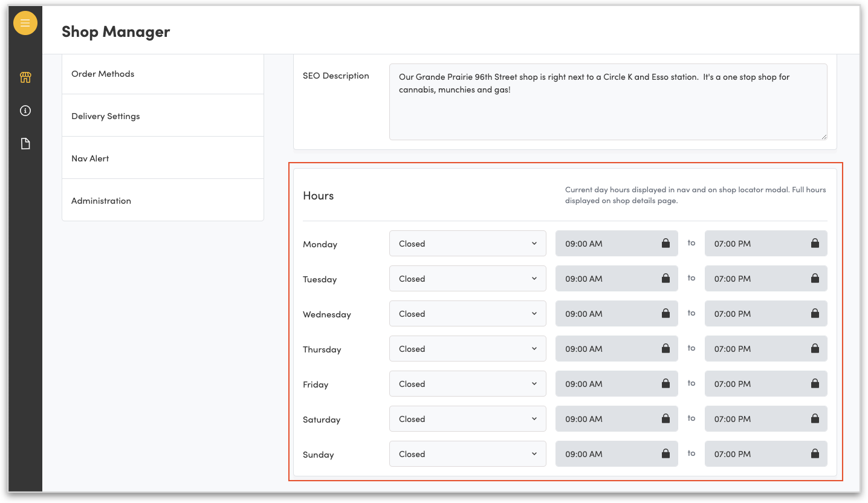Expand the Thursday status dropdown

(467, 349)
